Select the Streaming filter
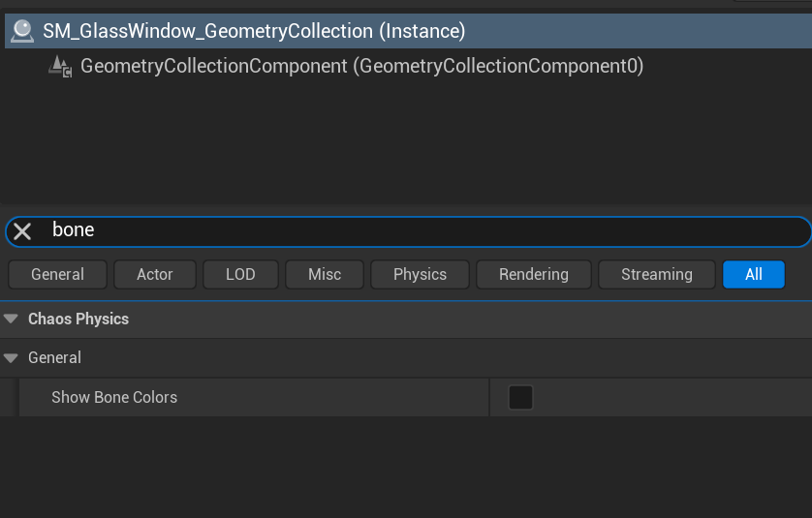The image size is (812, 518). pyautogui.click(x=656, y=274)
